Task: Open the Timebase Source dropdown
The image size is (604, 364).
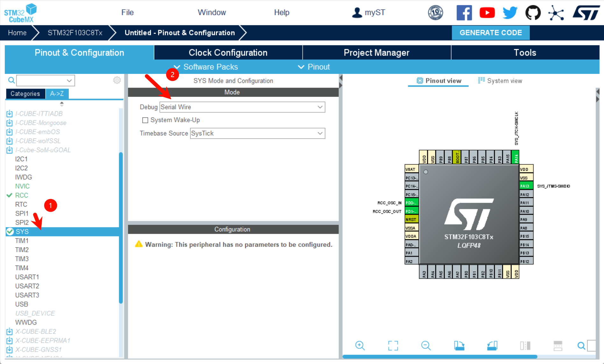Action: click(x=258, y=133)
